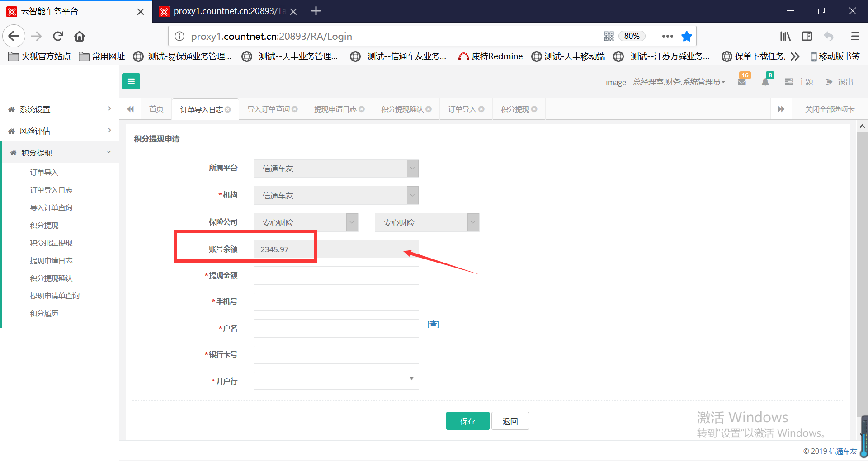Screen dimensions: 868x461
Task: Open second 保险公司 dropdown
Action: (427, 222)
